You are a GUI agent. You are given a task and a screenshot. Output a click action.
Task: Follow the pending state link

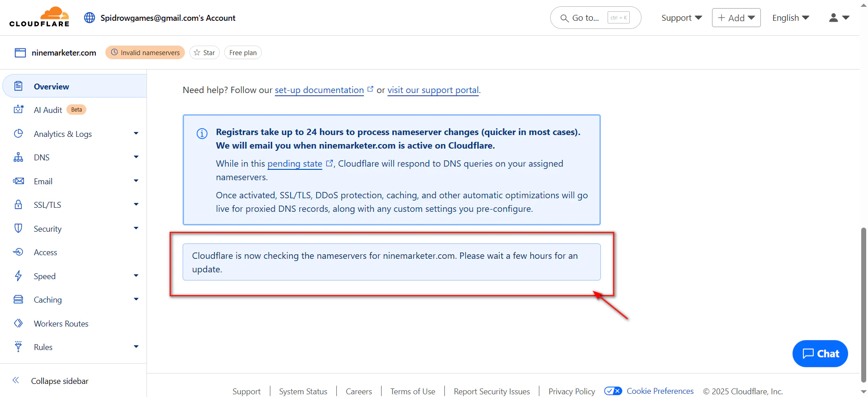coord(295,163)
